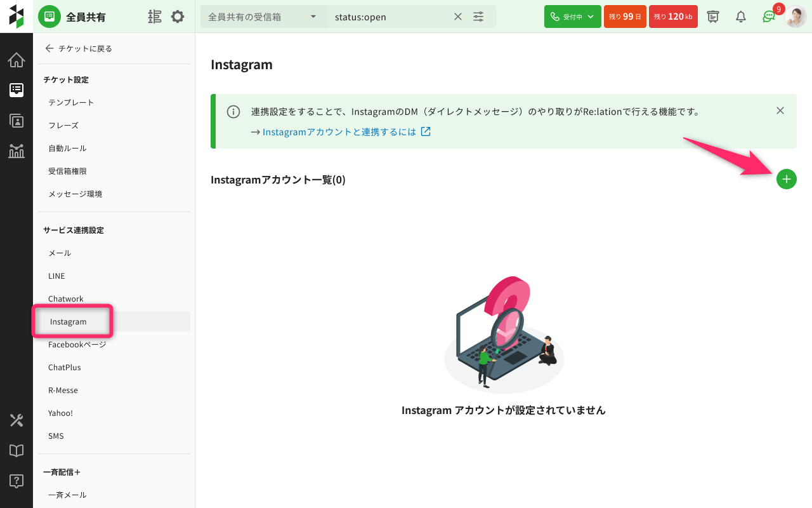Open the notification bell icon
The height and width of the screenshot is (508, 812).
[x=740, y=17]
